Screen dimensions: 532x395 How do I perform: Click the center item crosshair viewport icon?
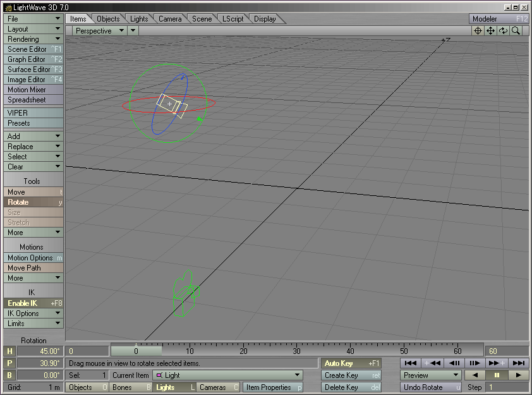click(478, 31)
